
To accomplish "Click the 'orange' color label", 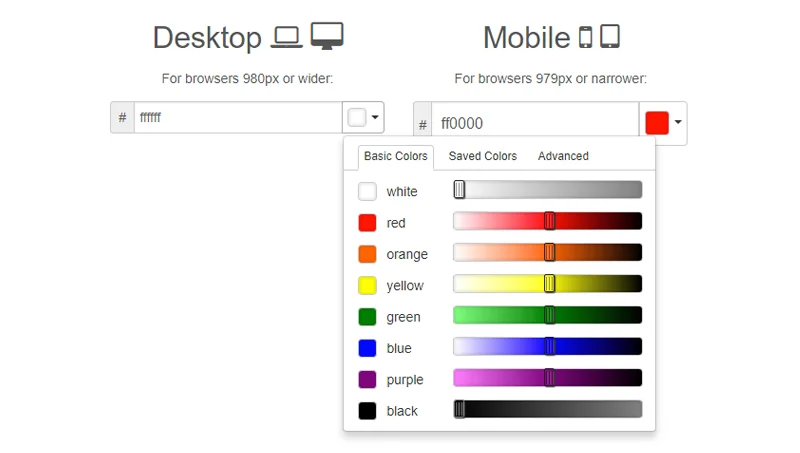I will (407, 255).
